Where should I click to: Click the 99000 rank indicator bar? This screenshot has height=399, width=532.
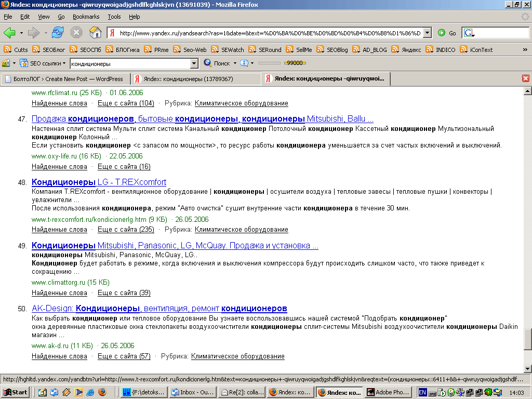pos(295,63)
